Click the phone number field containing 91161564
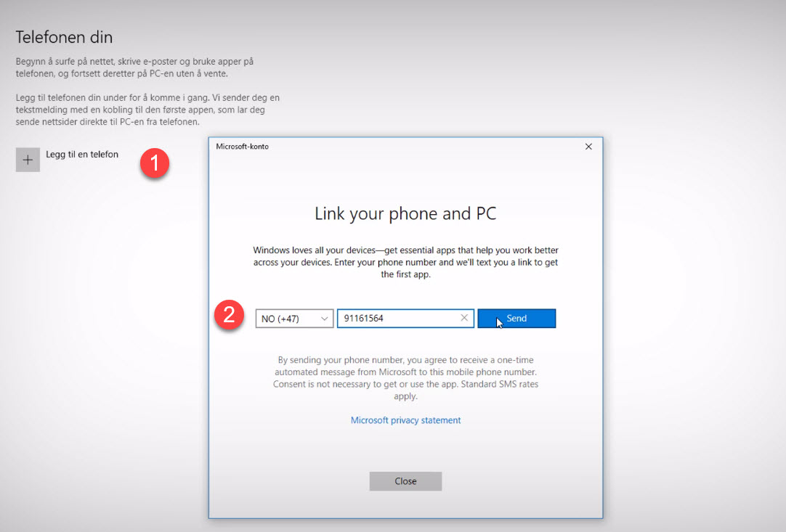786x532 pixels. point(405,318)
